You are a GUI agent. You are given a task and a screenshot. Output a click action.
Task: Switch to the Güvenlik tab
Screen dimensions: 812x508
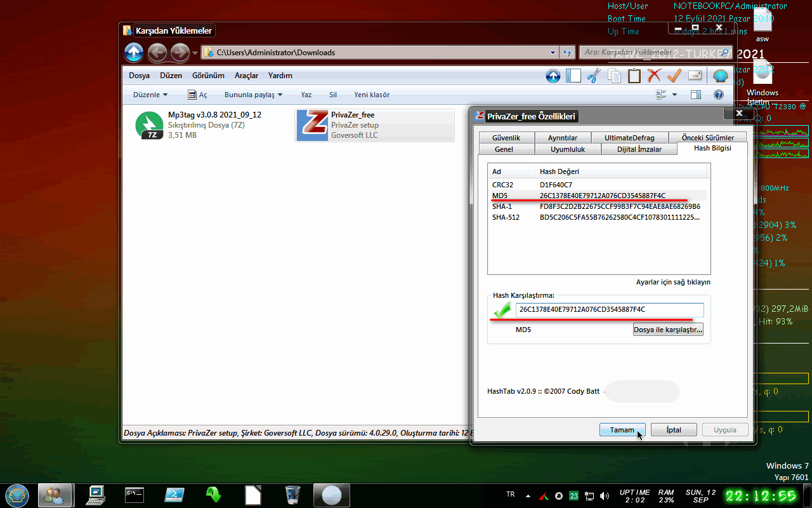[506, 138]
